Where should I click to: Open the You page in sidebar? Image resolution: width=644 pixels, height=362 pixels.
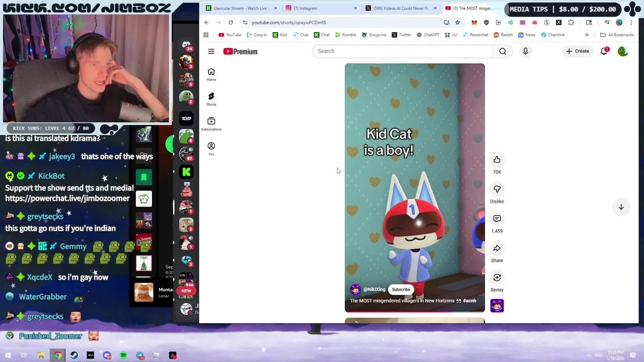[x=211, y=148]
